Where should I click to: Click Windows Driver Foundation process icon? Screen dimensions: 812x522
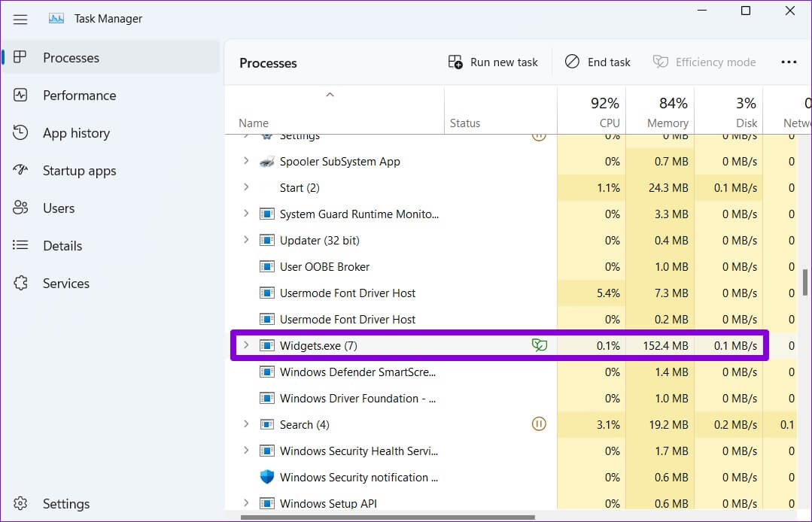(266, 398)
